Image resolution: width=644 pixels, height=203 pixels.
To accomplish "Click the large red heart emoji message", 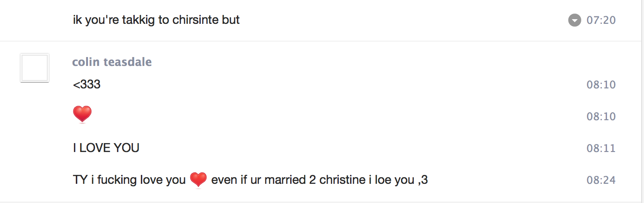I will point(82,115).
